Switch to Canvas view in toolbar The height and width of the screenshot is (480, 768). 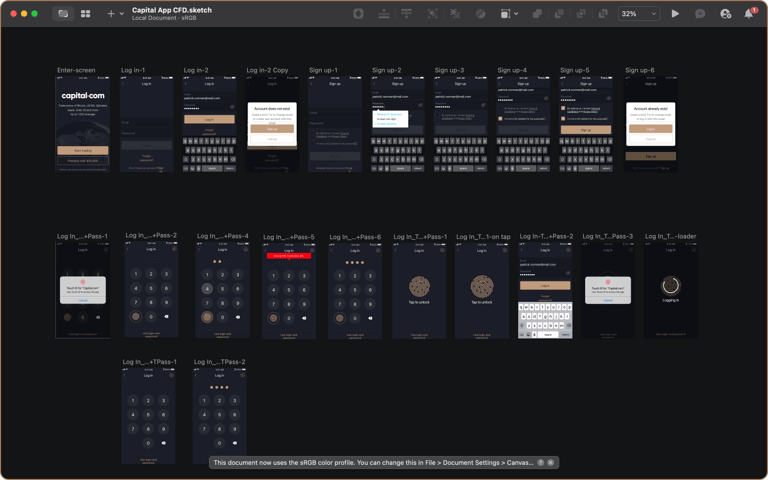(63, 14)
